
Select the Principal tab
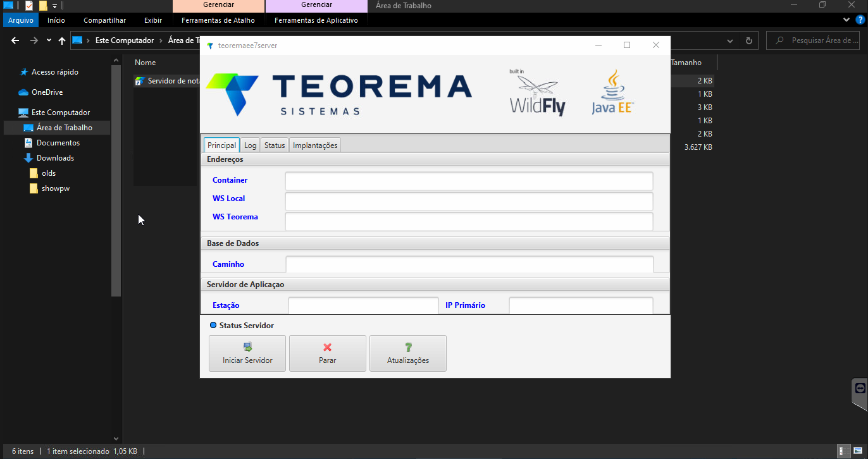point(221,145)
